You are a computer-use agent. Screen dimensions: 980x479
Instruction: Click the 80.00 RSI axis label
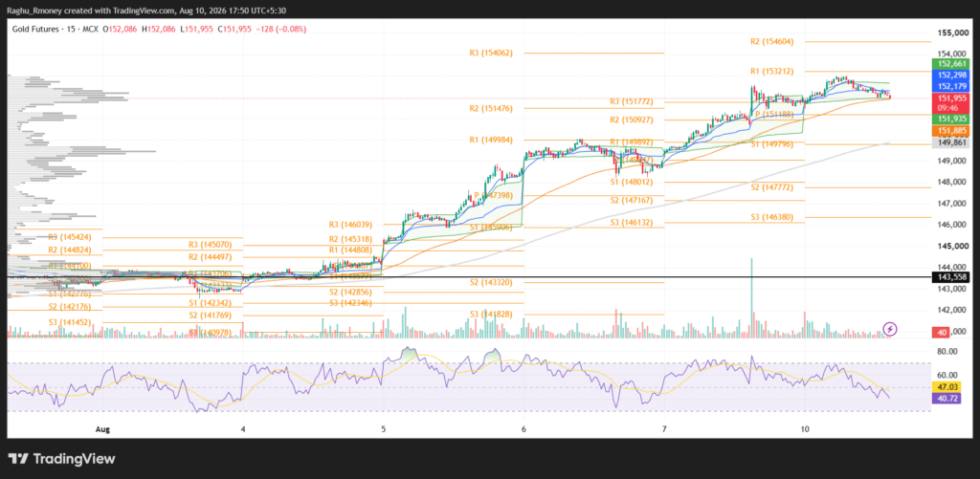(x=946, y=352)
